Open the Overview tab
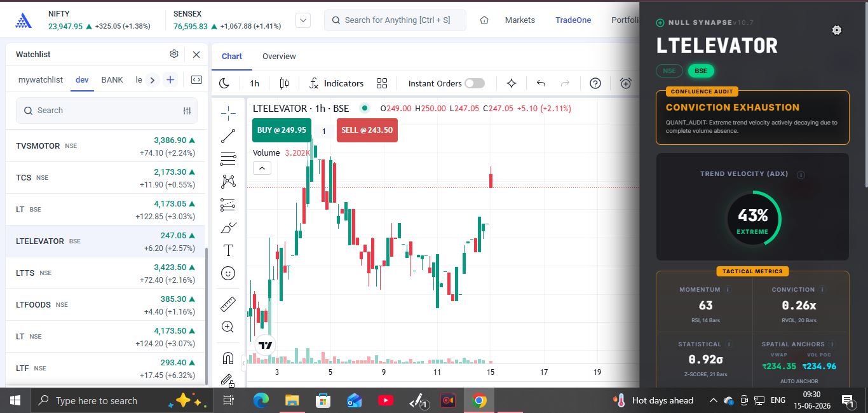The image size is (868, 413). (x=279, y=56)
